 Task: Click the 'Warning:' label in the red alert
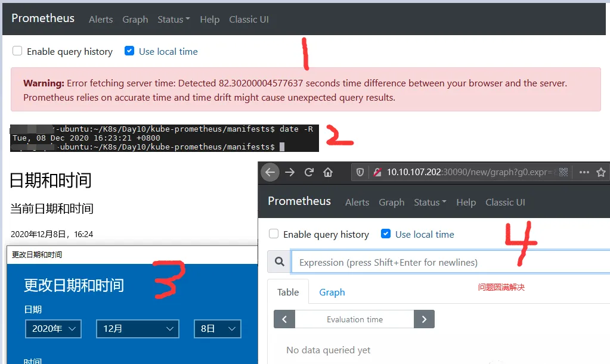click(x=44, y=83)
